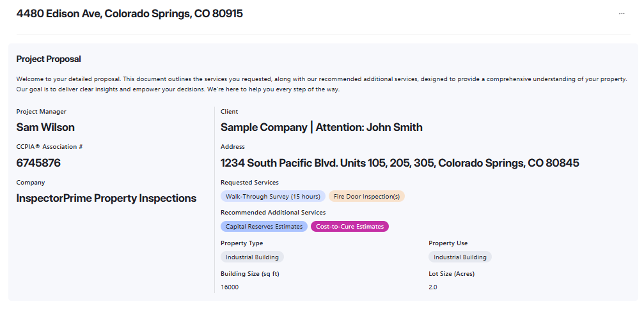644x311 pixels.
Task: Click company name InspectorPrime Property Inspections
Action: (x=106, y=198)
